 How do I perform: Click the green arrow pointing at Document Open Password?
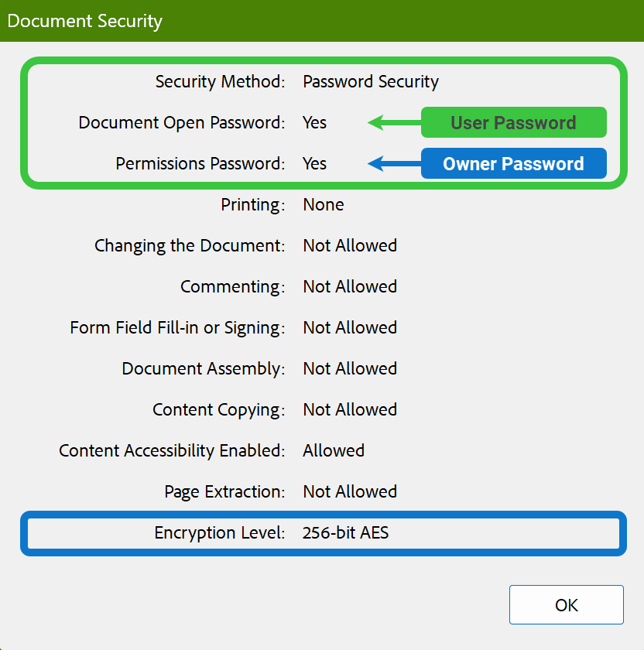[x=393, y=122]
